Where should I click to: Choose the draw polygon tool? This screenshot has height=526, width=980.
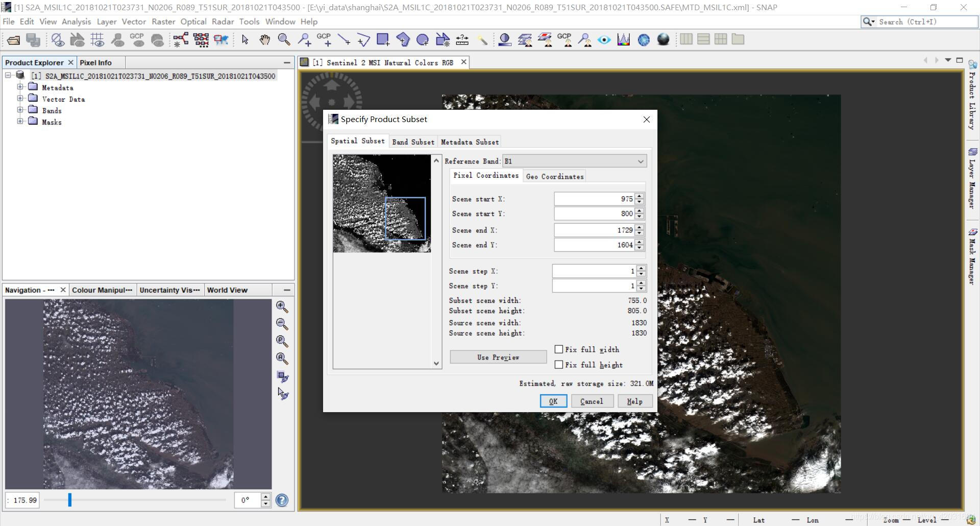(403, 40)
